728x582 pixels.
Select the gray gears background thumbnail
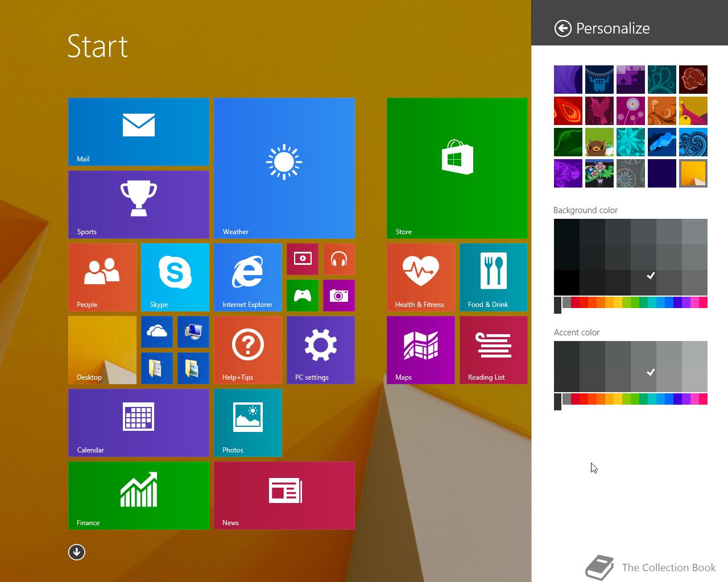tap(631, 173)
